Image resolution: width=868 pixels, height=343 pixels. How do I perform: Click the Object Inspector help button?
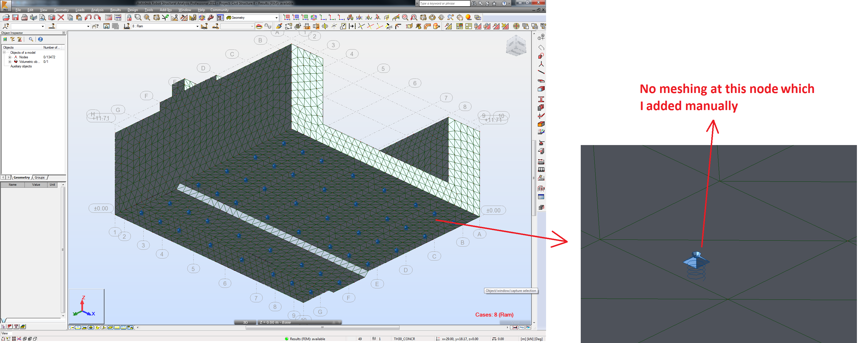tap(40, 40)
